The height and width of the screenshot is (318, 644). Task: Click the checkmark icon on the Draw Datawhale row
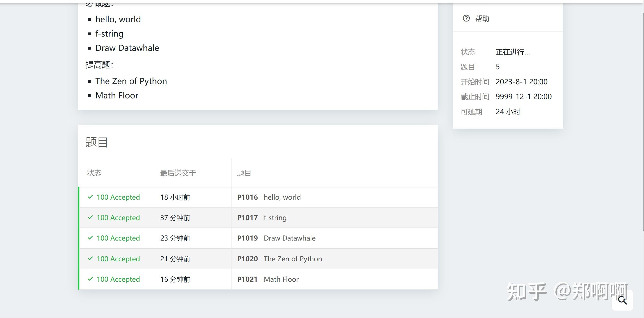pyautogui.click(x=90, y=238)
